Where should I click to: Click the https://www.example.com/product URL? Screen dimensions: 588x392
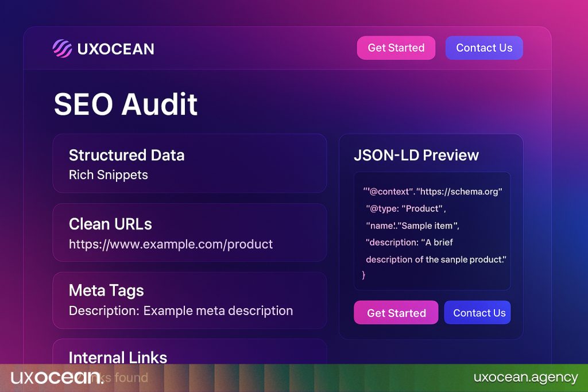point(171,244)
